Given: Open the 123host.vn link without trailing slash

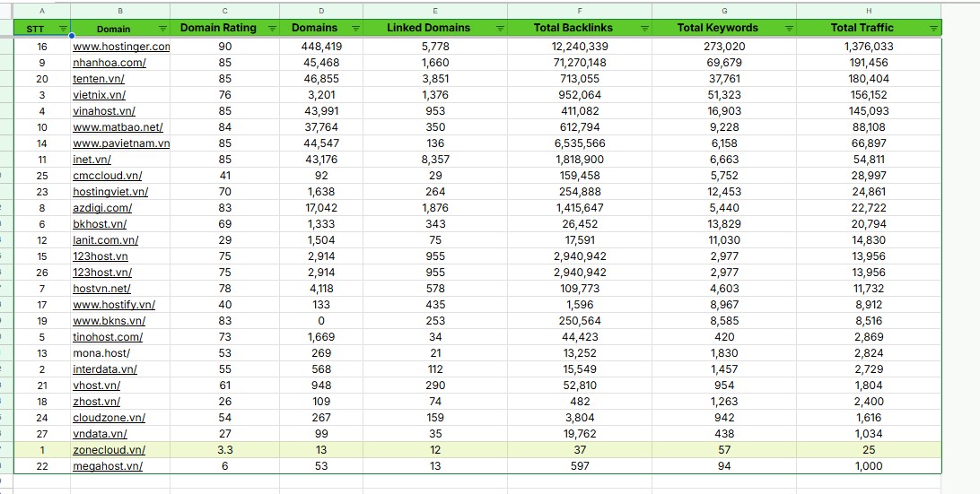Looking at the screenshot, I should click(101, 256).
